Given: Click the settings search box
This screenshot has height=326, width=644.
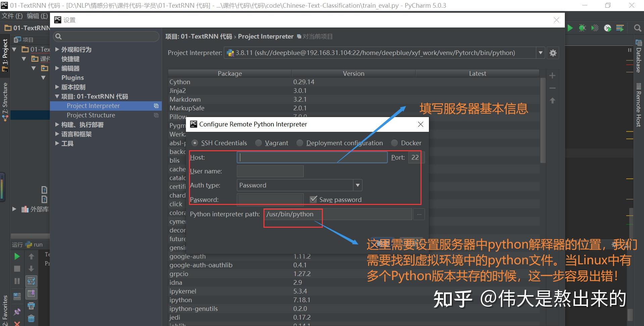Looking at the screenshot, I should tap(106, 37).
